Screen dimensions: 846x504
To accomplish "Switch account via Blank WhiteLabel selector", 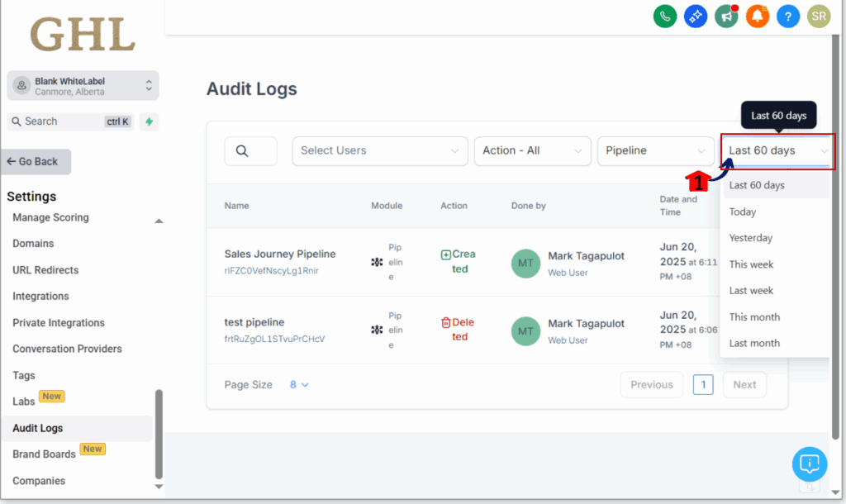I will point(83,86).
